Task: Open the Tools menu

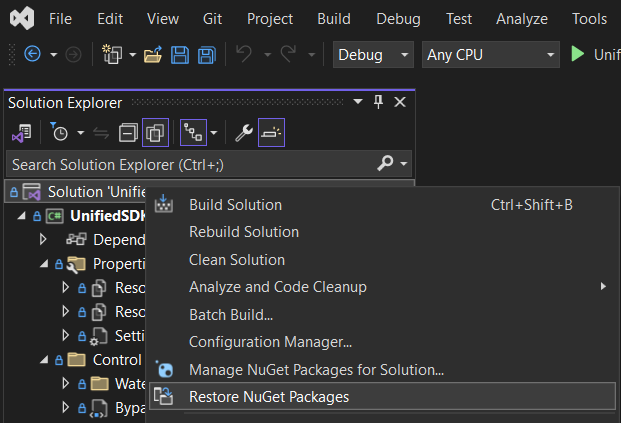Action: pyautogui.click(x=589, y=19)
